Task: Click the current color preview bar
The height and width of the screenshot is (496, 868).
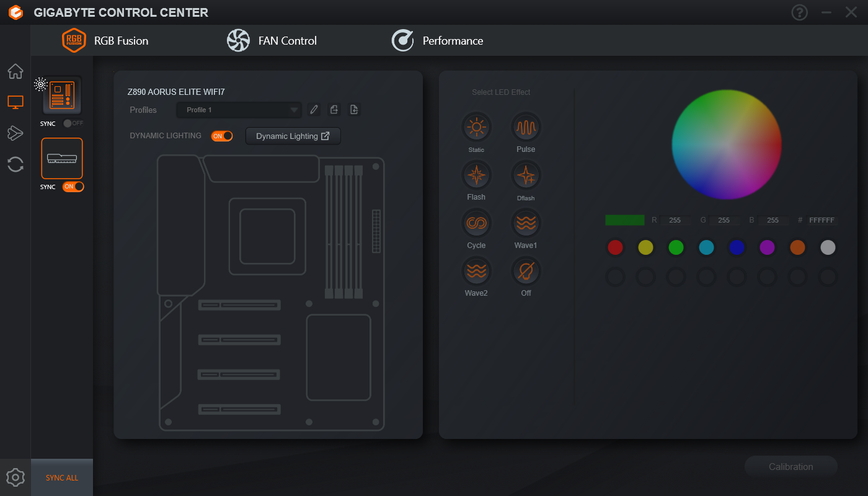Action: (625, 220)
